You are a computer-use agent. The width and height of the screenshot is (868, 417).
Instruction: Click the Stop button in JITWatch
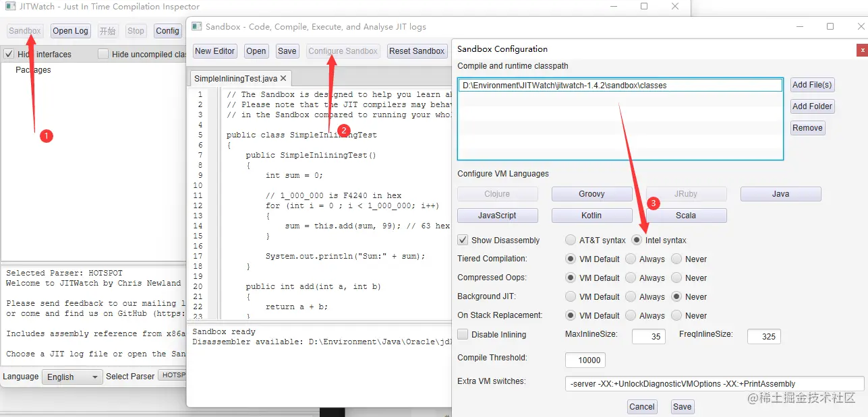pyautogui.click(x=136, y=31)
